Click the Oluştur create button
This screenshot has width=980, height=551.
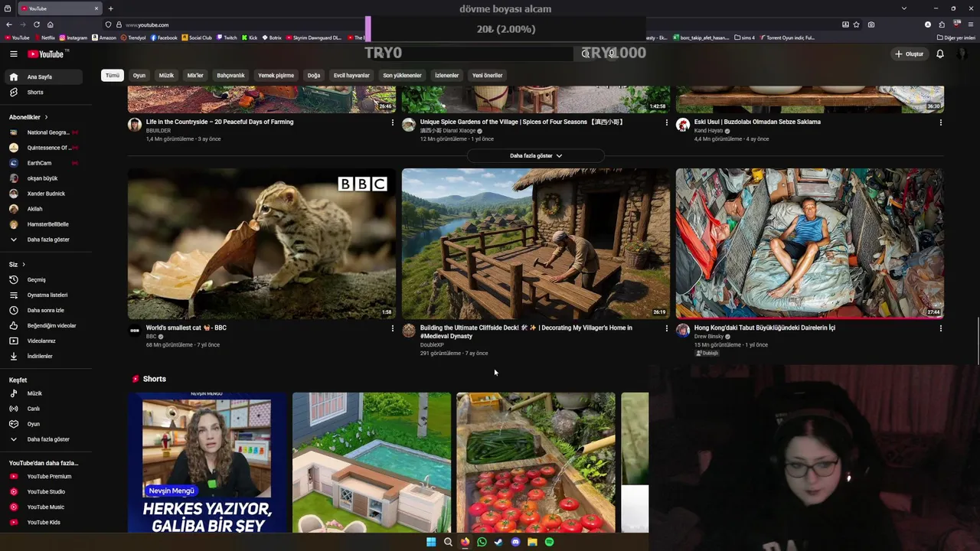click(x=910, y=54)
